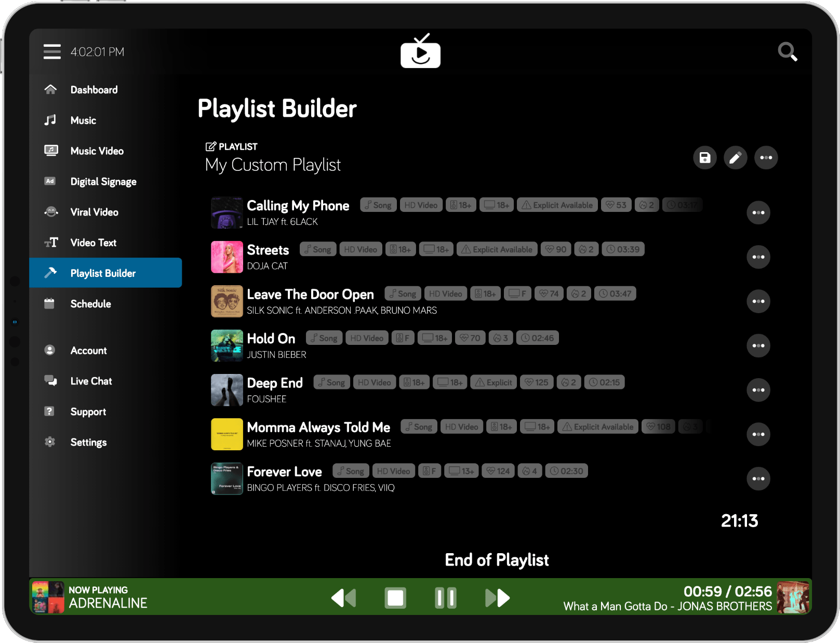Stop playback
The height and width of the screenshot is (643, 840).
tap(395, 598)
